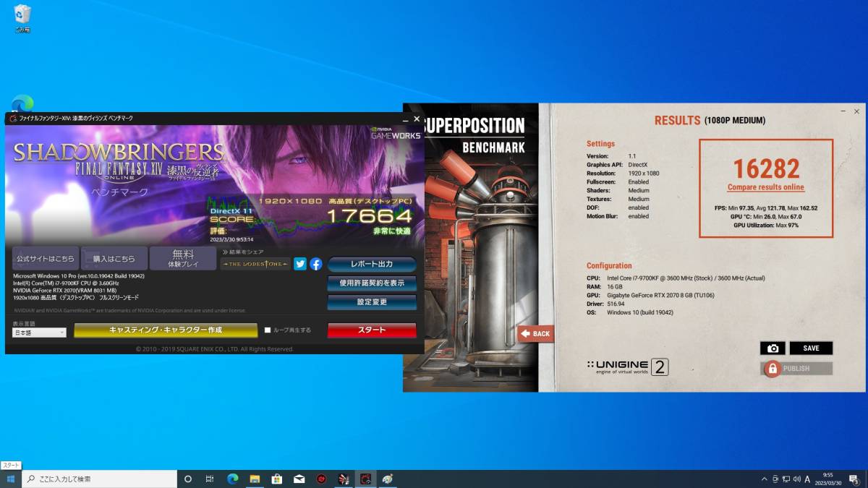Screen dimensions: 868x488
Task: Click the taskbar search box (ここに入力して検索)
Action: click(x=100, y=479)
